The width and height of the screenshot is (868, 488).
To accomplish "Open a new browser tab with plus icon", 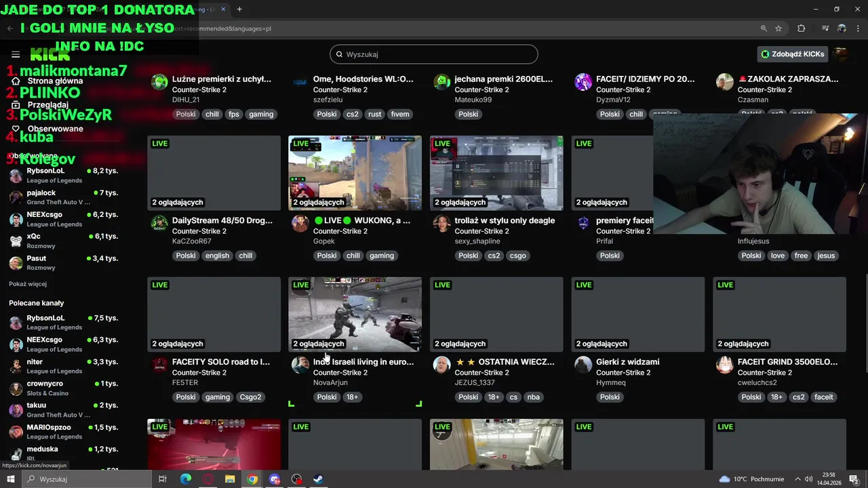I will 239,9.
